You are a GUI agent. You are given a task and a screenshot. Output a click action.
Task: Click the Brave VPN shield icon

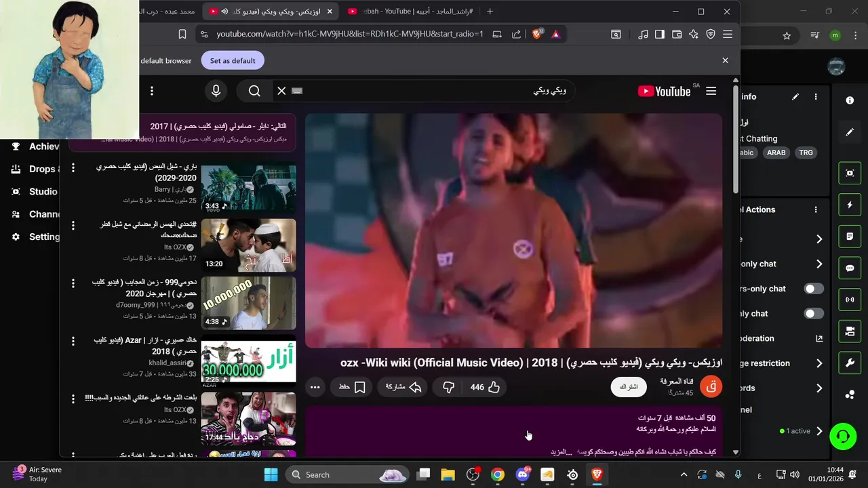711,34
